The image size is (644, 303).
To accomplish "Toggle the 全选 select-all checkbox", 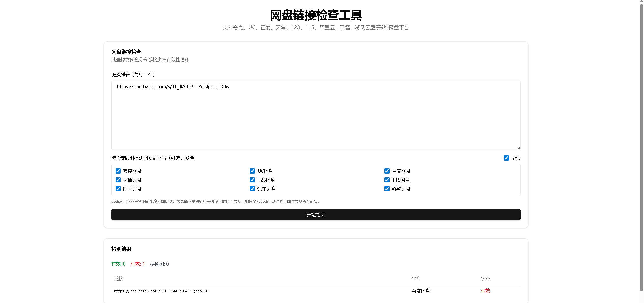I will tap(506, 158).
